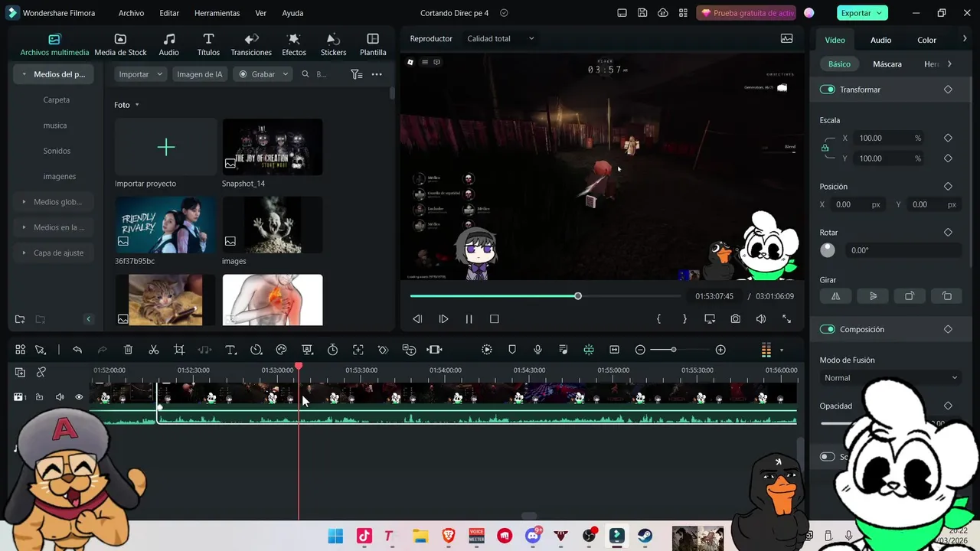Click the mark in brace icon
980x551 pixels.
click(x=658, y=319)
